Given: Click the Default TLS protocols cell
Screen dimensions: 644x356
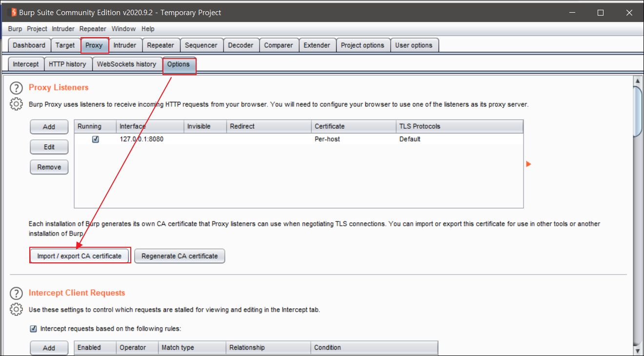Looking at the screenshot, I should pos(460,139).
